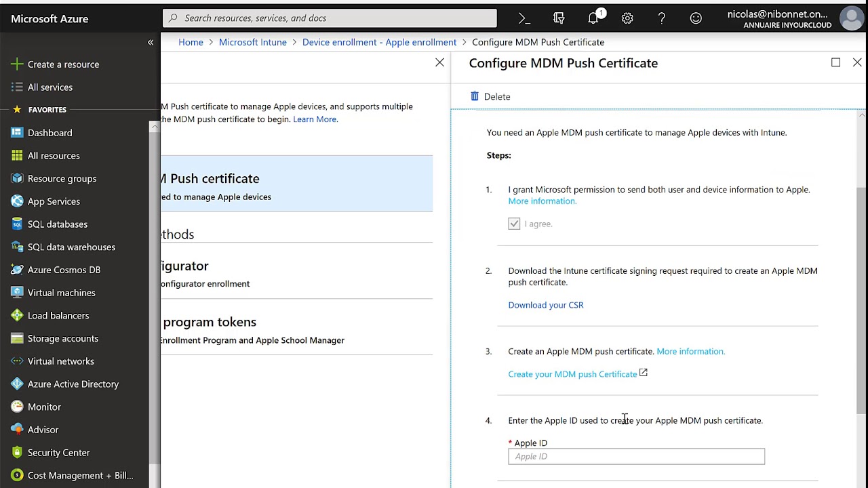This screenshot has width=868, height=488.
Task: Go to Device enrollment - Apple enrollment breadcrumb
Action: click(x=379, y=42)
